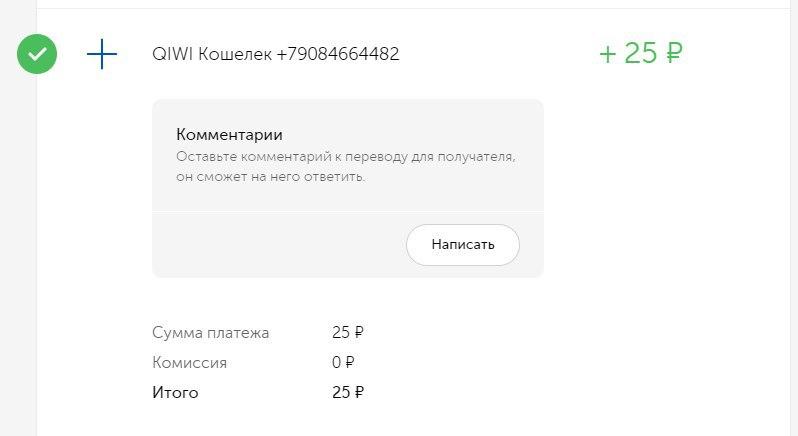Image resolution: width=798 pixels, height=436 pixels.
Task: Click the Сумма платежа label
Action: point(211,332)
